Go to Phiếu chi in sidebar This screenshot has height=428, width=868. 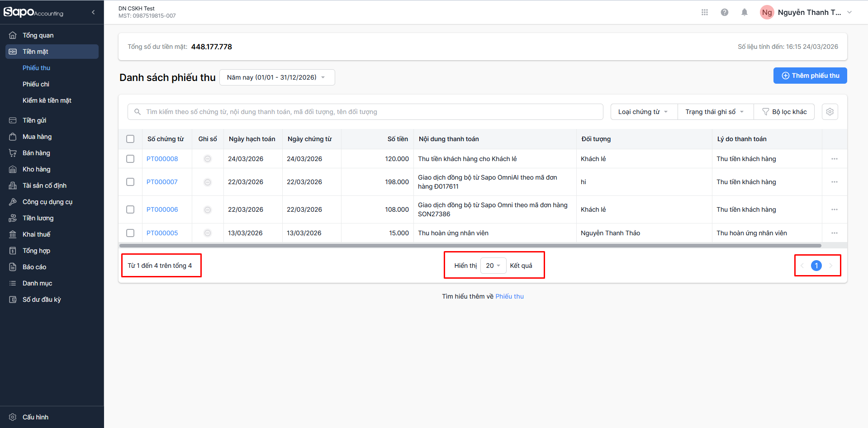tap(36, 84)
